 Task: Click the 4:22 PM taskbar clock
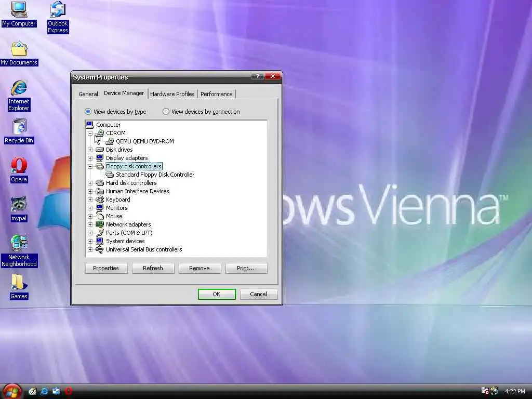click(515, 391)
